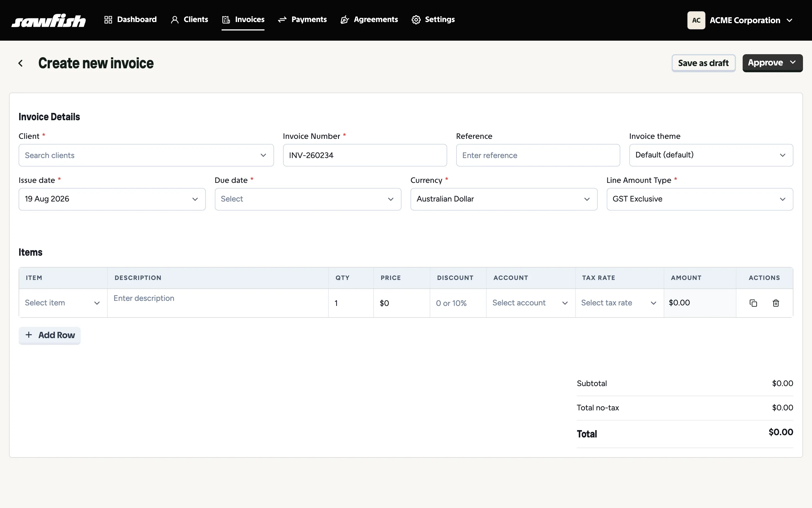Click the Clients person icon
Screen dimensions: 812x508
coord(175,20)
